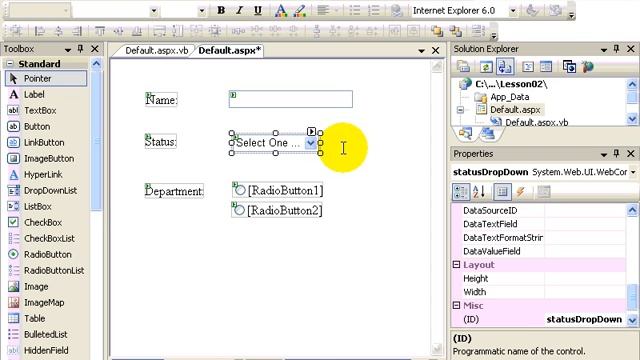Select the Pointer tool in Toolbox
The image size is (640, 360).
coord(46,78)
